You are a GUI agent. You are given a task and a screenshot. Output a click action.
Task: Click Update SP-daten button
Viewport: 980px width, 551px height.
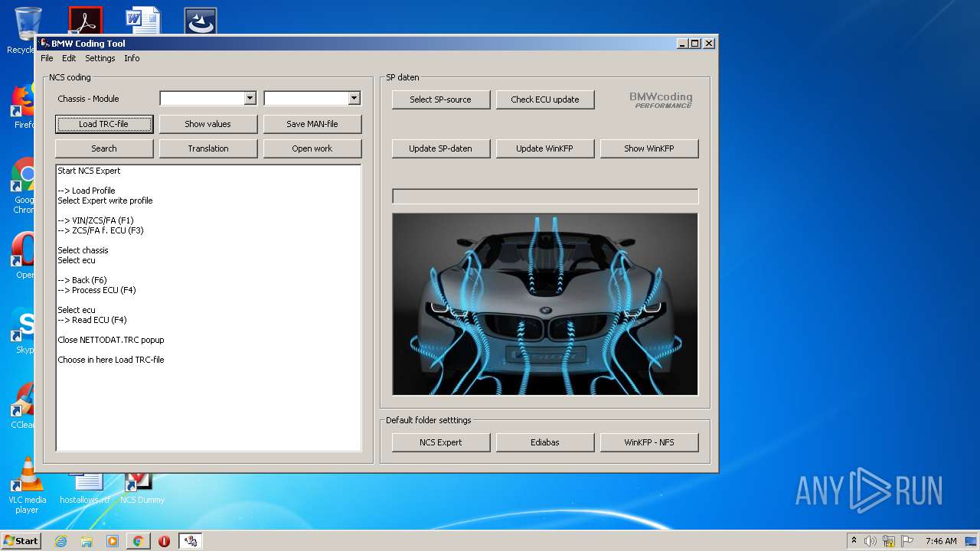[x=441, y=148]
